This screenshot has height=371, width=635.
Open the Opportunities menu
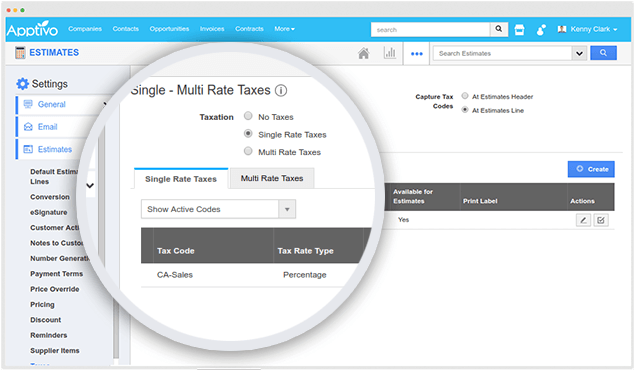tap(169, 29)
